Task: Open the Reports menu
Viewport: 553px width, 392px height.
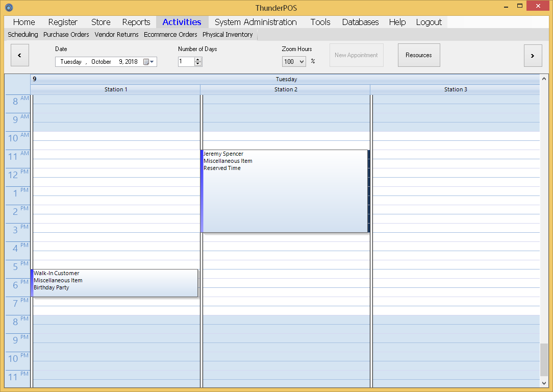Action: [x=136, y=22]
